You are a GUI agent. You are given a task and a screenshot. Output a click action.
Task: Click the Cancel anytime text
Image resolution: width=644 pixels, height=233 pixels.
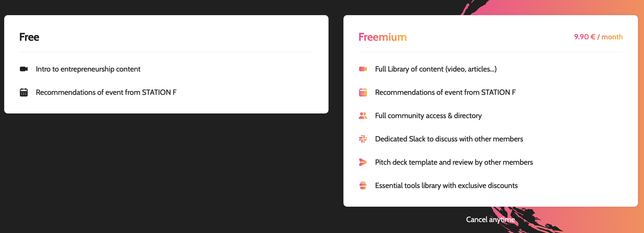(x=490, y=219)
